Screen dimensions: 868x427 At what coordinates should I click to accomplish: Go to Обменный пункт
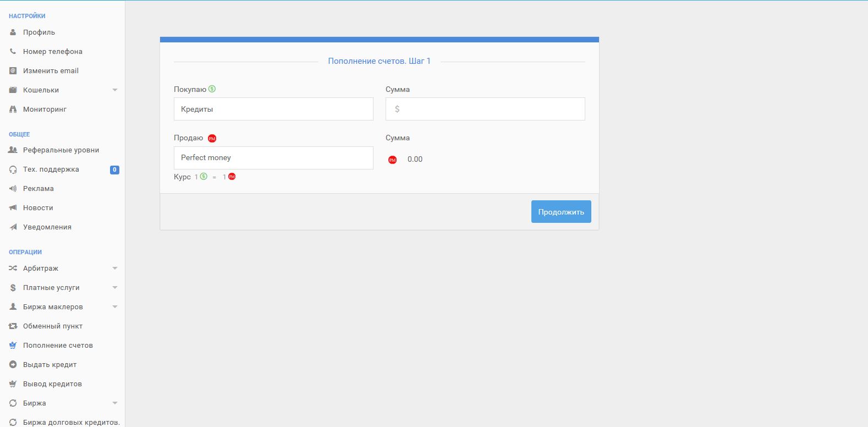coord(53,326)
